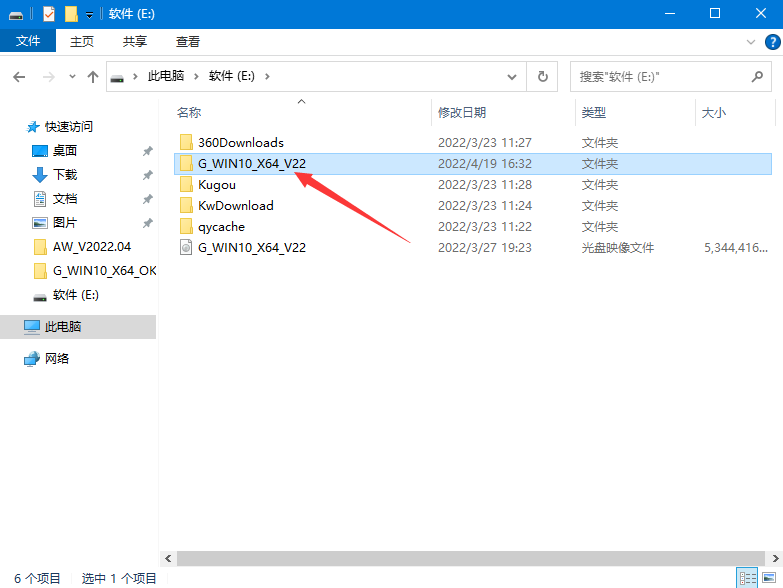Switch to the 共享 ribbon tab

[x=135, y=41]
